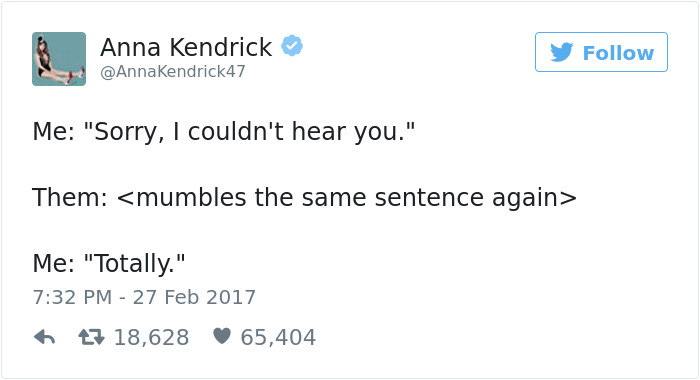Click the word "Sorry," in the first line
This screenshot has height=380, width=700.
click(129, 132)
